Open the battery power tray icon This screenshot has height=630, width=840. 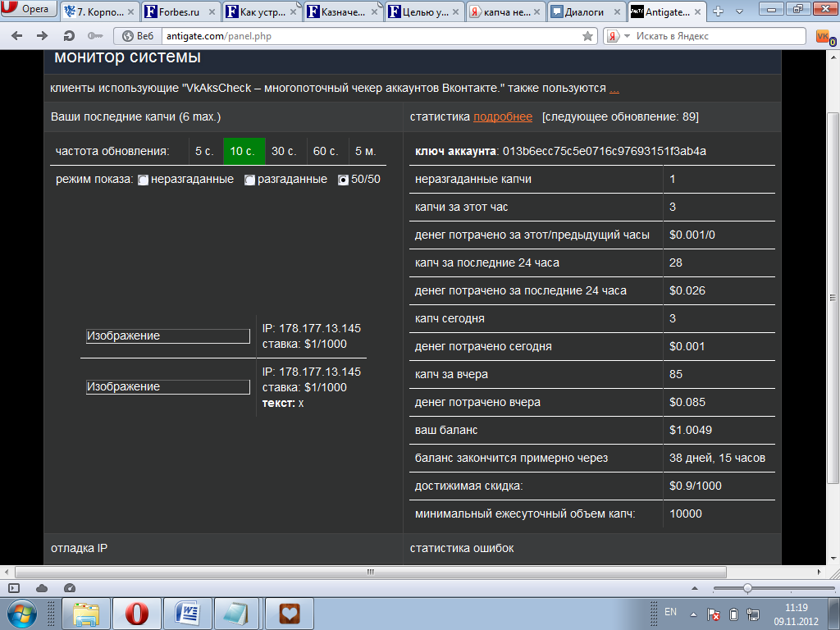click(734, 614)
